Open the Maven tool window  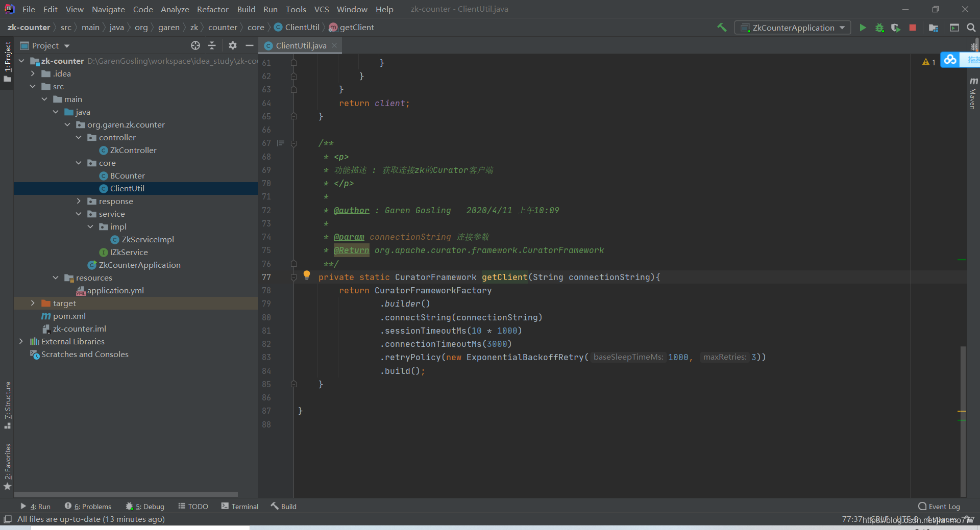pos(973,93)
